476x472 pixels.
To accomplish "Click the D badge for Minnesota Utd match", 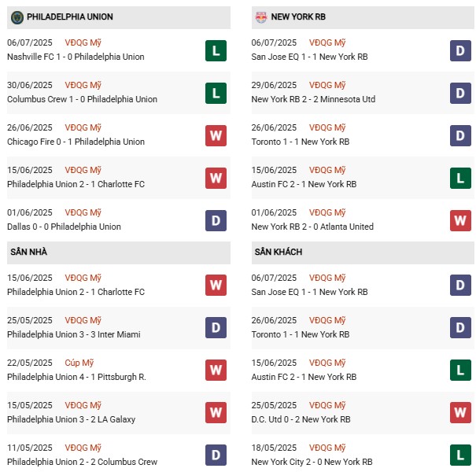I will [460, 93].
